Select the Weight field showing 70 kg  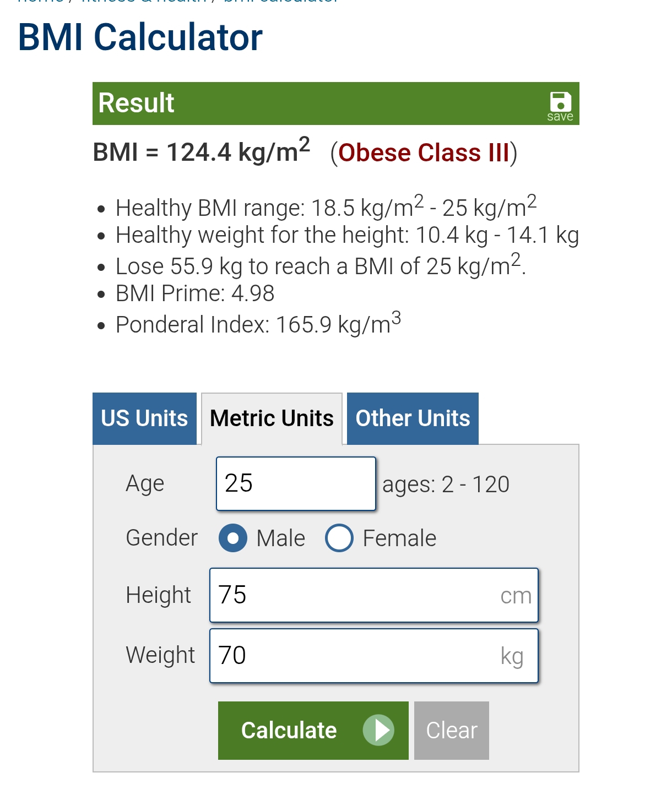click(373, 656)
